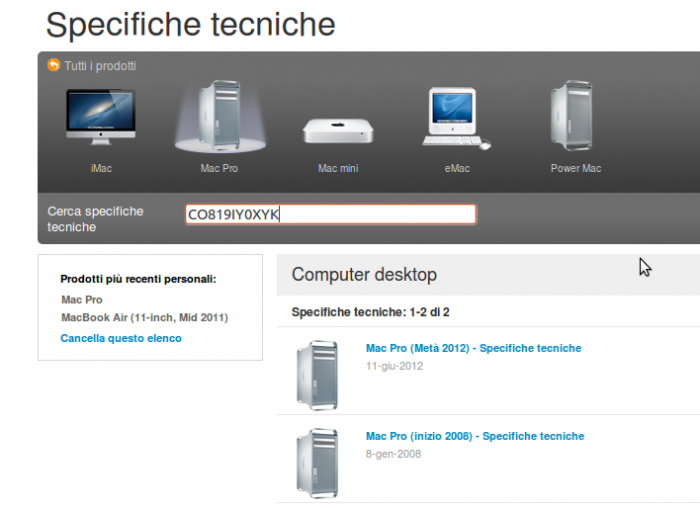The width and height of the screenshot is (700, 514).
Task: Select the Mac mini product image
Action: tap(338, 130)
